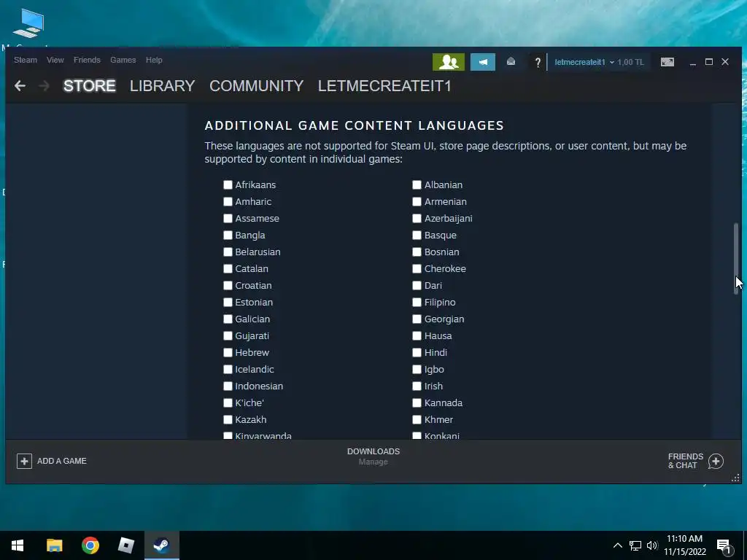The height and width of the screenshot is (560, 747).
Task: Open the inbox envelope icon
Action: coord(511,61)
